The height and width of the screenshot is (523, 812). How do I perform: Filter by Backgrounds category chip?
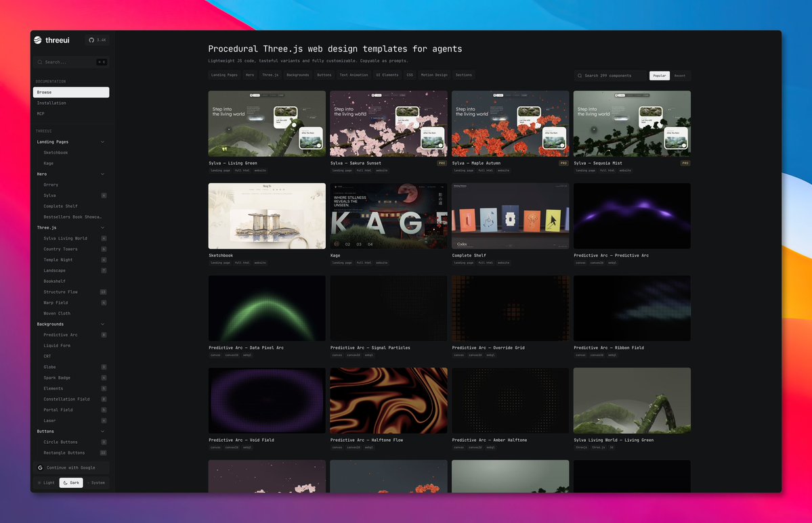[298, 75]
